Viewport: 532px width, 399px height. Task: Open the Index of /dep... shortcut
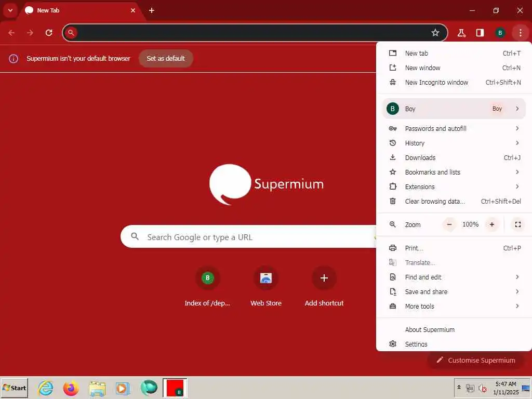(x=207, y=287)
